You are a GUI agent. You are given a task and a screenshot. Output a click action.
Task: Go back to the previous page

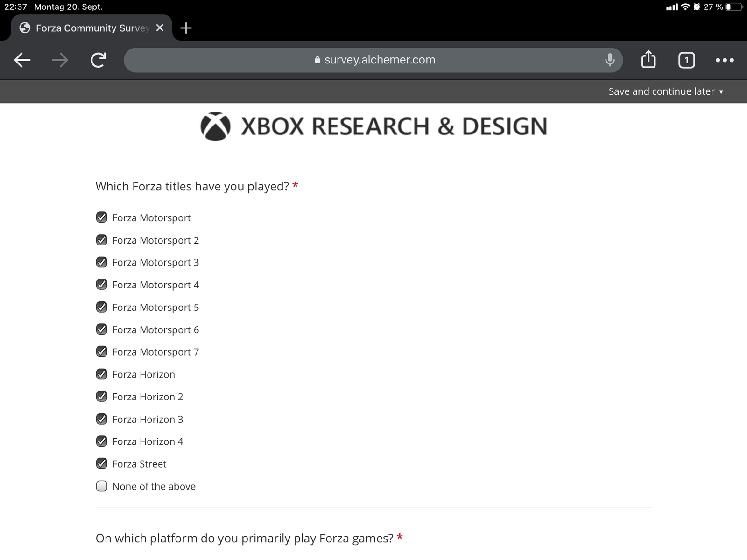point(22,60)
